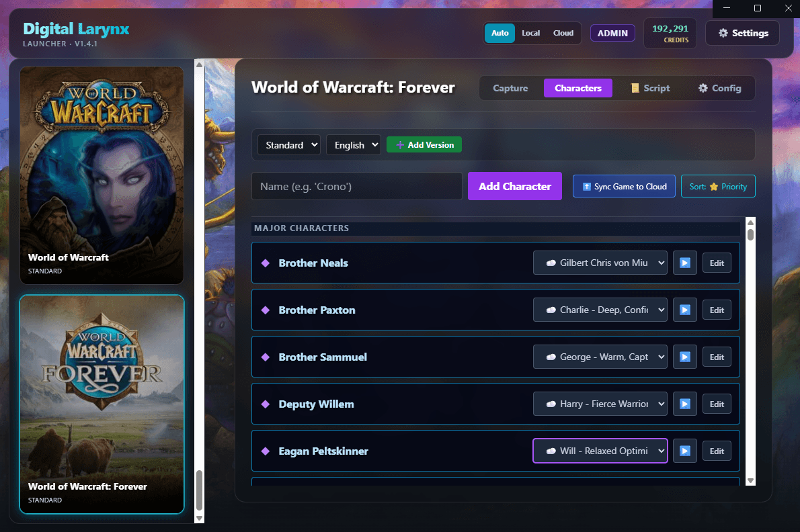The width and height of the screenshot is (800, 532).
Task: Click the diamond icon beside Deputy Willem
Action: coord(266,404)
